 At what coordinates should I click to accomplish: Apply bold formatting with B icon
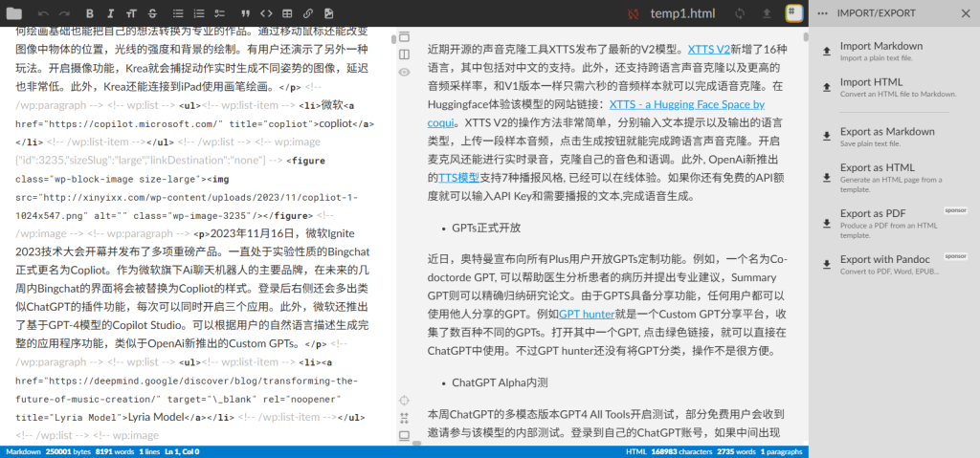(x=89, y=13)
